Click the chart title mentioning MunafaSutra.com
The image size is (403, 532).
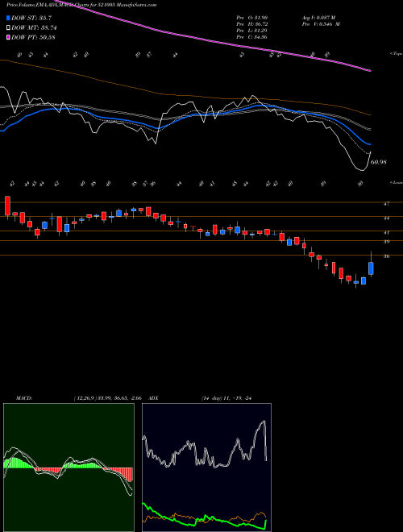click(x=81, y=6)
